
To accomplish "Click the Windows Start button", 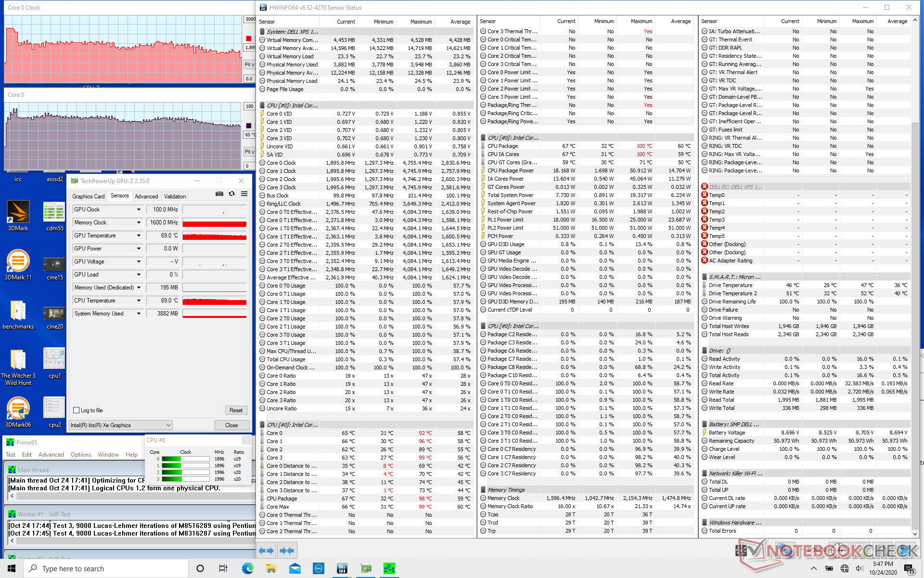I will 12,568.
